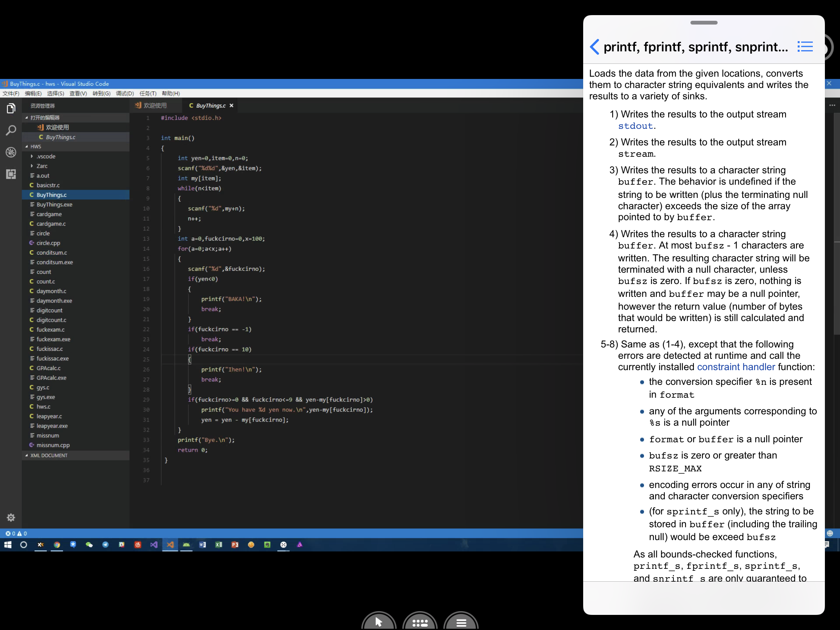Collapse the HWS folder section

point(76,147)
